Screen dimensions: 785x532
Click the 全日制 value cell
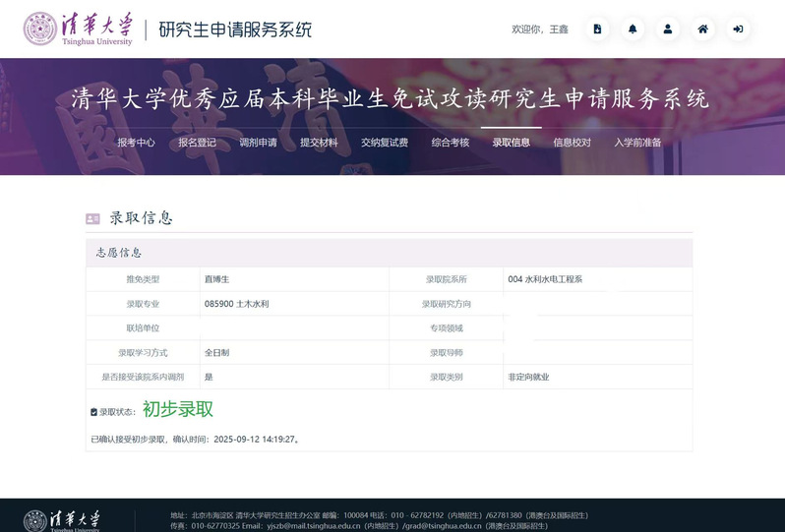294,352
